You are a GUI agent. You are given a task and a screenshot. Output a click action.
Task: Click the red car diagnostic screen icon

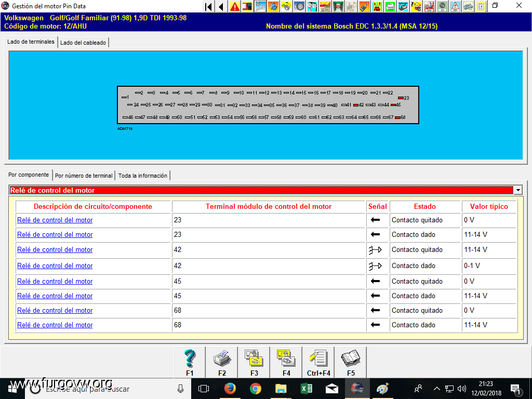(x=247, y=6)
